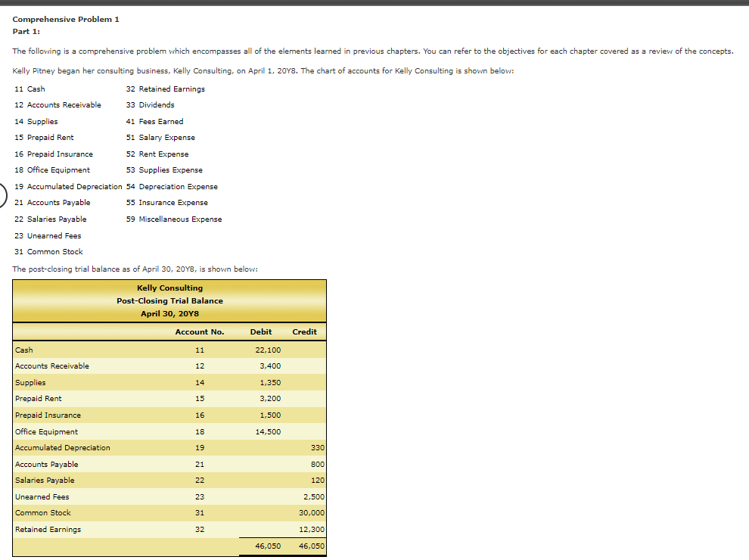Select the partial circular button on left edge
This screenshot has height=560, width=749.
click(x=2, y=195)
